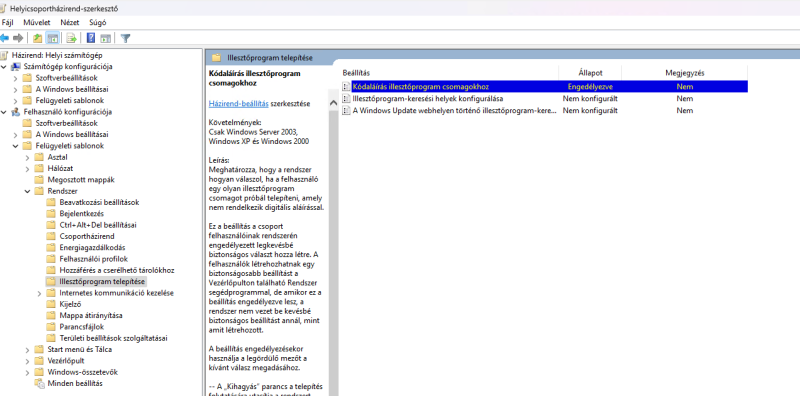This screenshot has width=800, height=396.
Task: Expand the Internetes kommunikáció kezelése node
Action: pyautogui.click(x=40, y=293)
